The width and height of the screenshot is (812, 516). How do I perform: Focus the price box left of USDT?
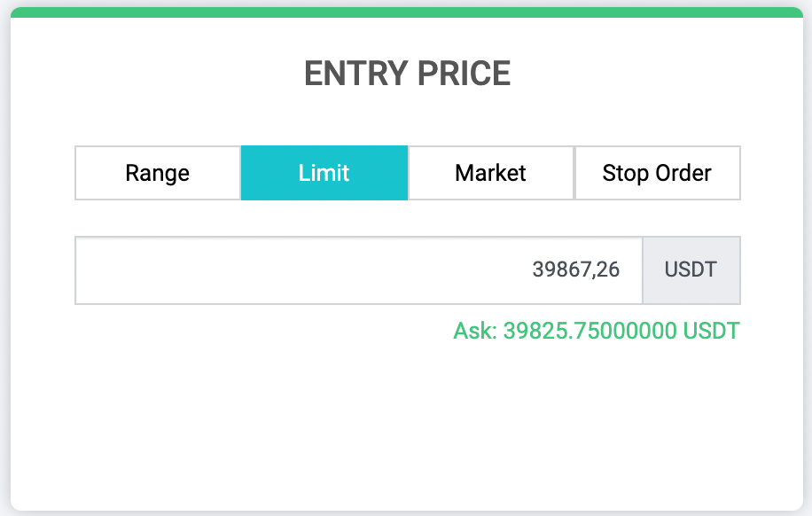[x=359, y=270]
